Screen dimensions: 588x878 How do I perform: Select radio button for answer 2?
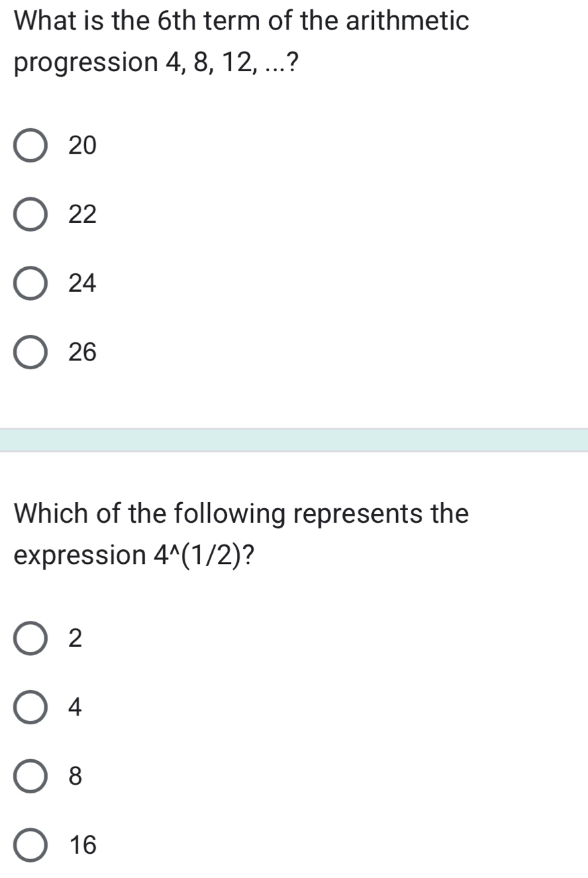(31, 639)
